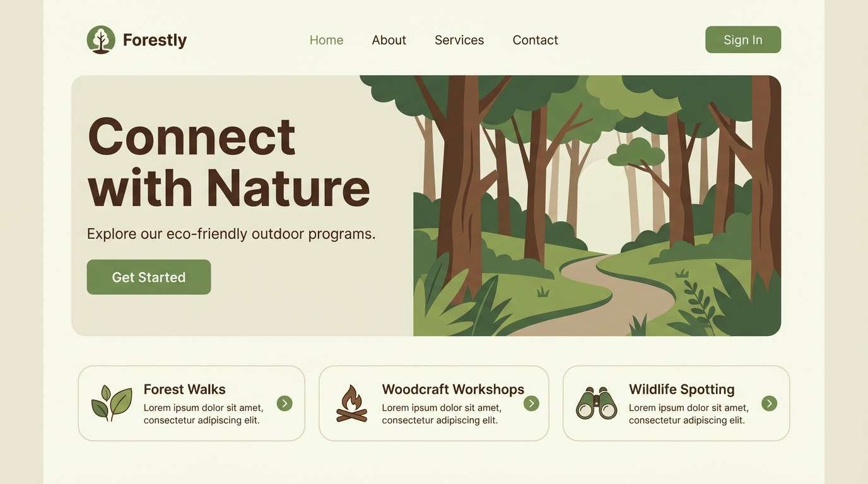Select the Woodcraft Workshops card title
Screen dimensions: 868x484
[453, 389]
